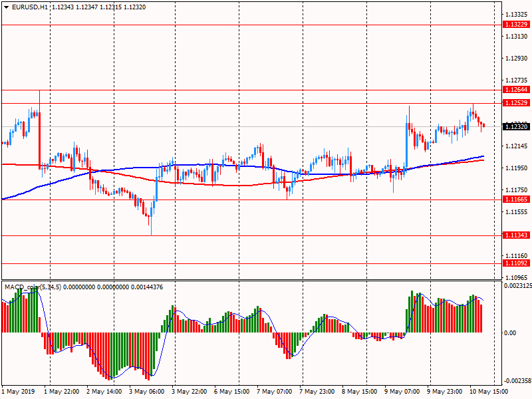Click the triangle arrow beside EURUSD,H1
The height and width of the screenshot is (399, 532).
5,7
